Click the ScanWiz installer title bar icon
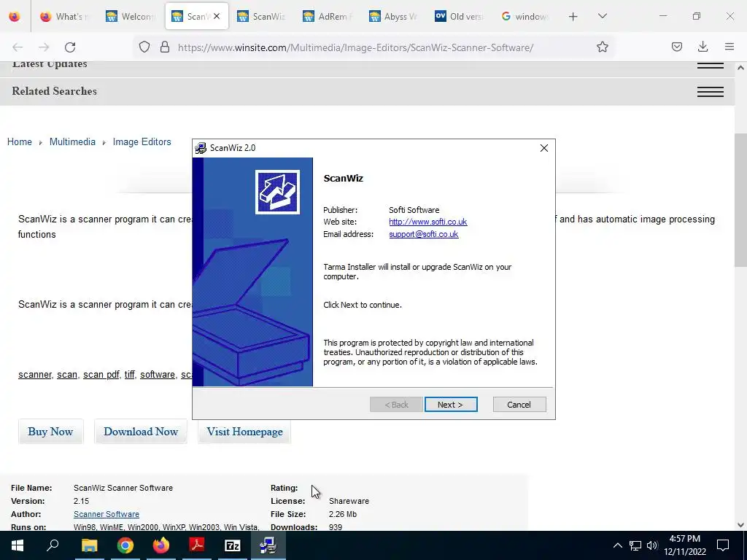Viewport: 747px width, 560px height. point(201,148)
